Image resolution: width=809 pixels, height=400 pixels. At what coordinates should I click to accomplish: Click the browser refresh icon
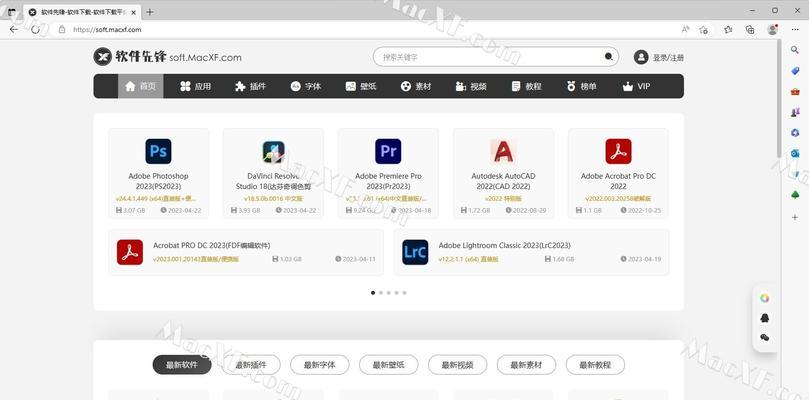pyautogui.click(x=36, y=29)
